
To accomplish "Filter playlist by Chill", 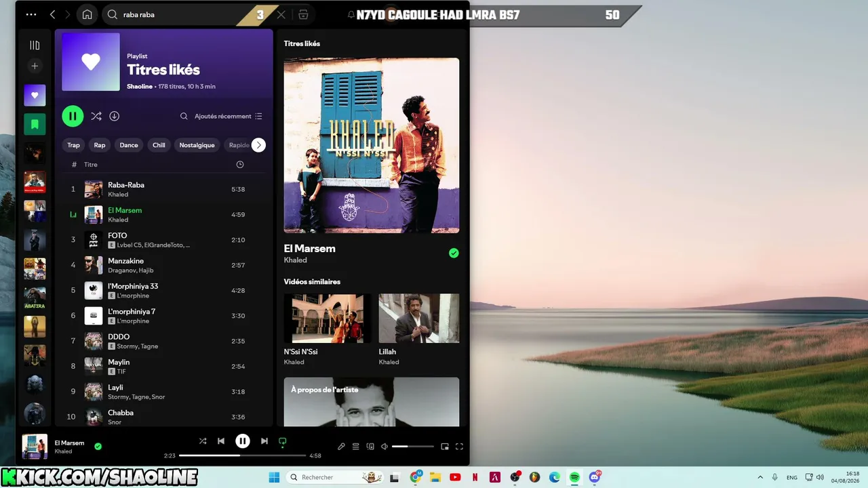I will (159, 145).
